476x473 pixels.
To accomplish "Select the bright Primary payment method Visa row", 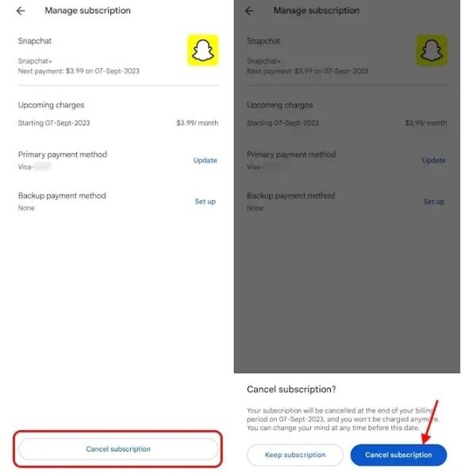I will [118, 160].
